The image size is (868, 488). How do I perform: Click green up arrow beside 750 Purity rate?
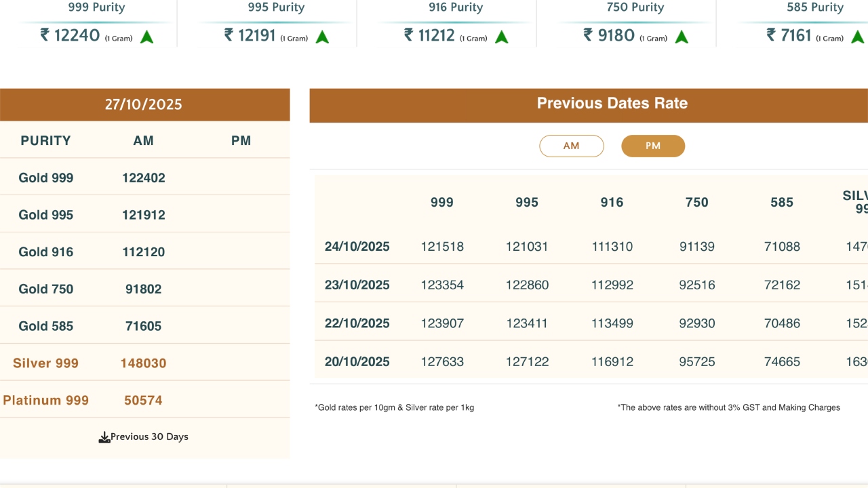click(682, 37)
